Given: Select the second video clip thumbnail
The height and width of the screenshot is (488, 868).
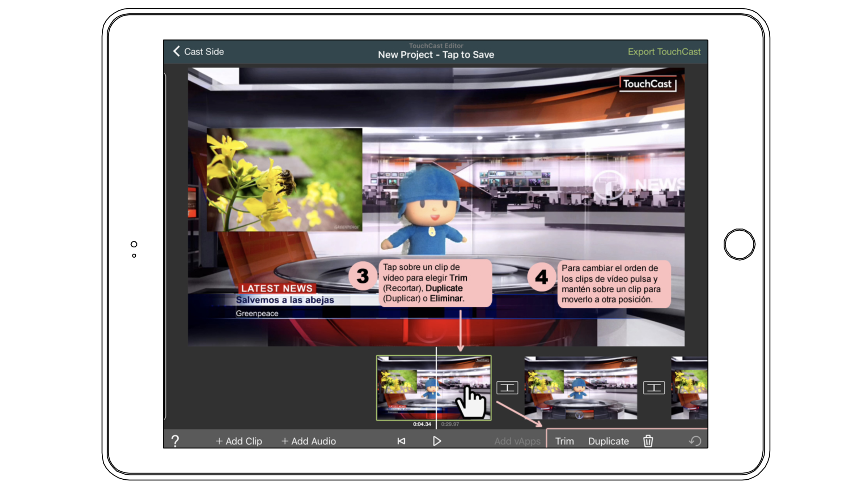Looking at the screenshot, I should point(580,388).
